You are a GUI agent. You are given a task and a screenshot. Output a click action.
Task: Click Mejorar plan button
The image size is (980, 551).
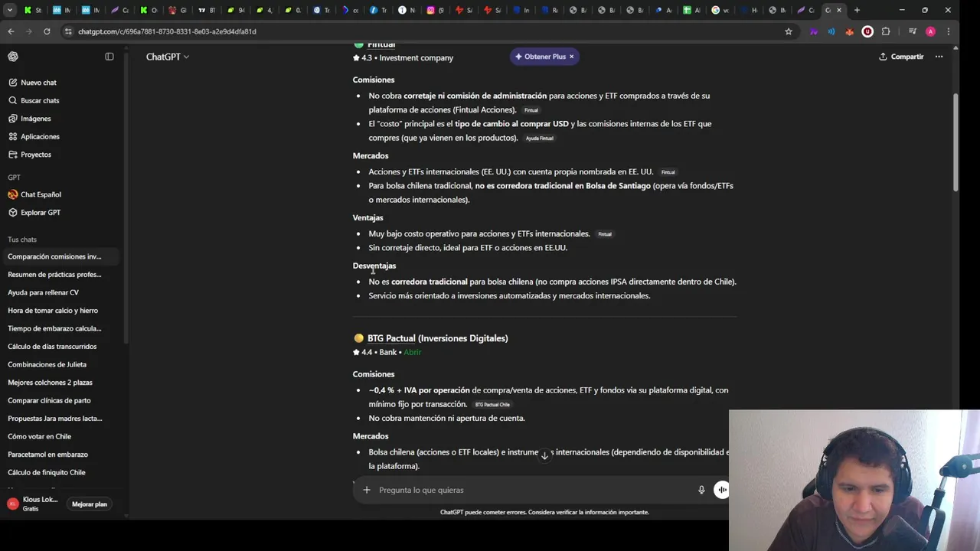click(90, 504)
